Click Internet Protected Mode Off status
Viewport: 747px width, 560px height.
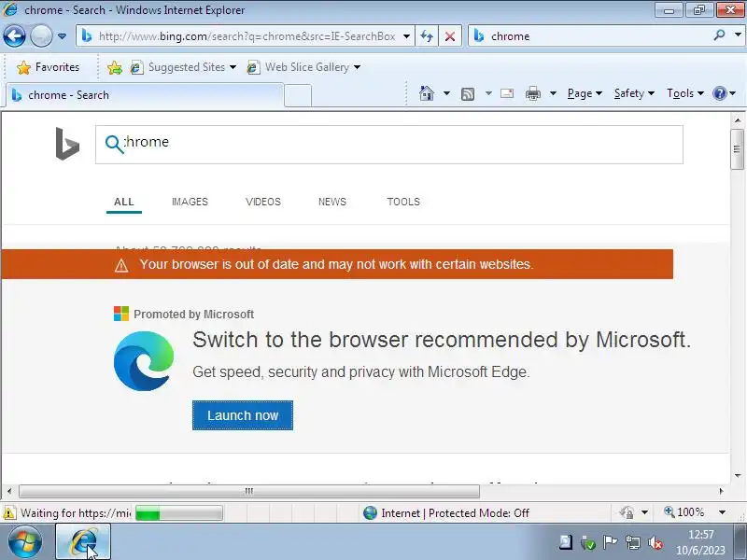point(446,512)
